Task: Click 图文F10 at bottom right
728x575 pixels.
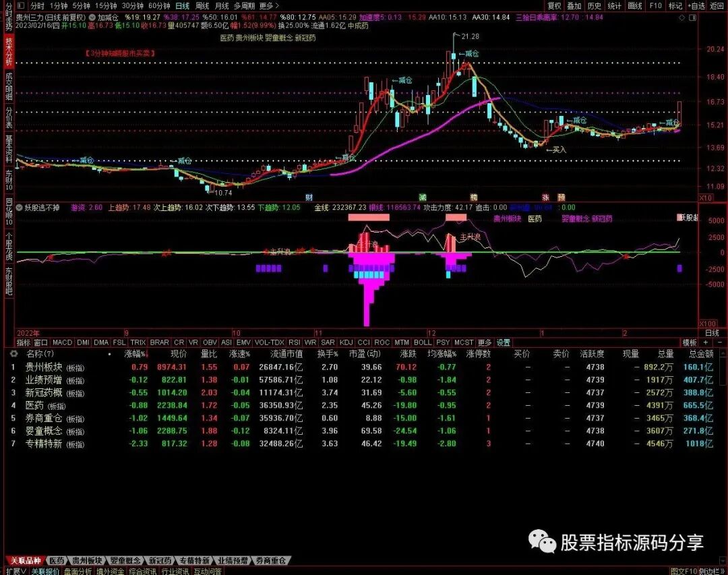Action: pyautogui.click(x=684, y=571)
